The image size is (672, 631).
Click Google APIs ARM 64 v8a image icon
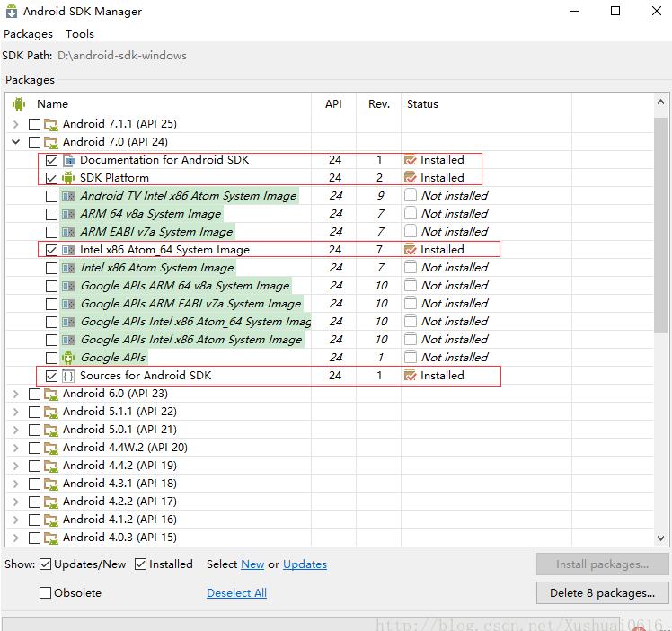point(68,287)
